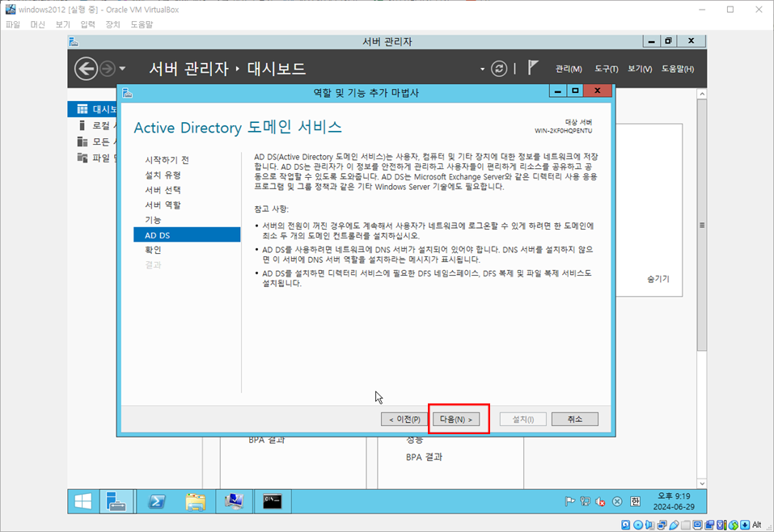Image resolution: width=774 pixels, height=532 pixels.
Task: Click the muted speaker tray icon
Action: pos(600,501)
